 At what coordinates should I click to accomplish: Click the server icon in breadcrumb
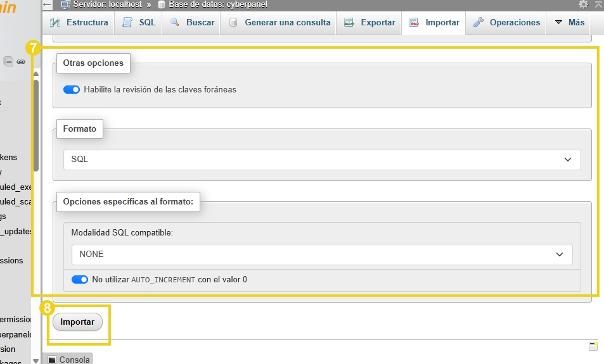(x=65, y=4)
